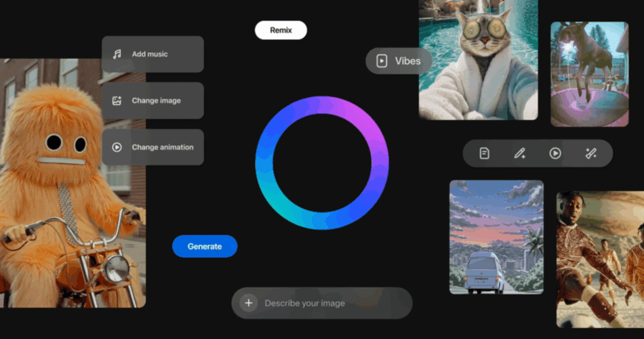Open the cat in bathrobe thumbnail

pos(479,60)
